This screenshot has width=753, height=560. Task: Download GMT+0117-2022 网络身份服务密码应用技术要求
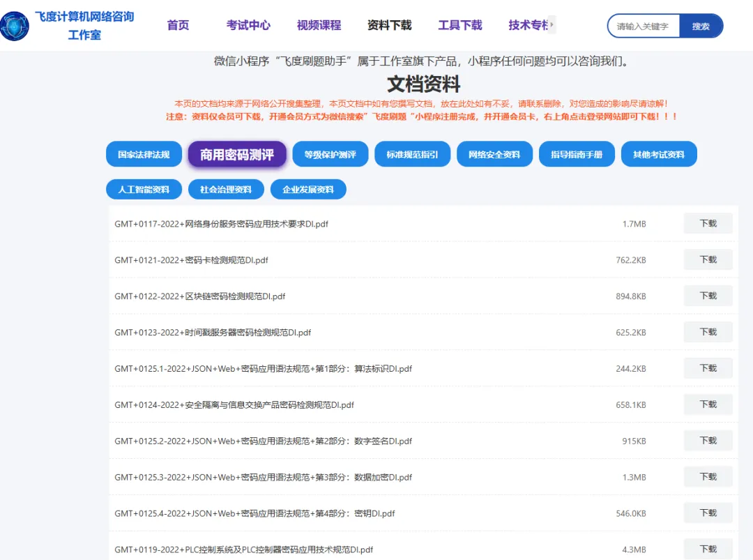click(708, 223)
